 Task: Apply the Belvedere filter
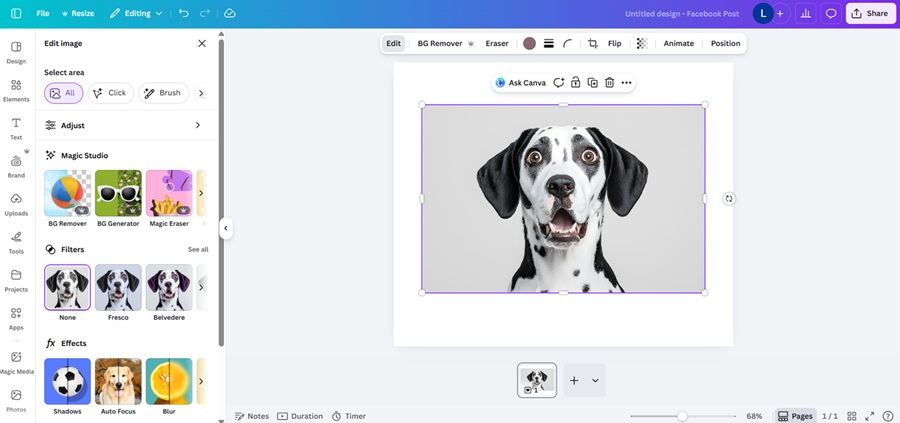pyautogui.click(x=169, y=287)
